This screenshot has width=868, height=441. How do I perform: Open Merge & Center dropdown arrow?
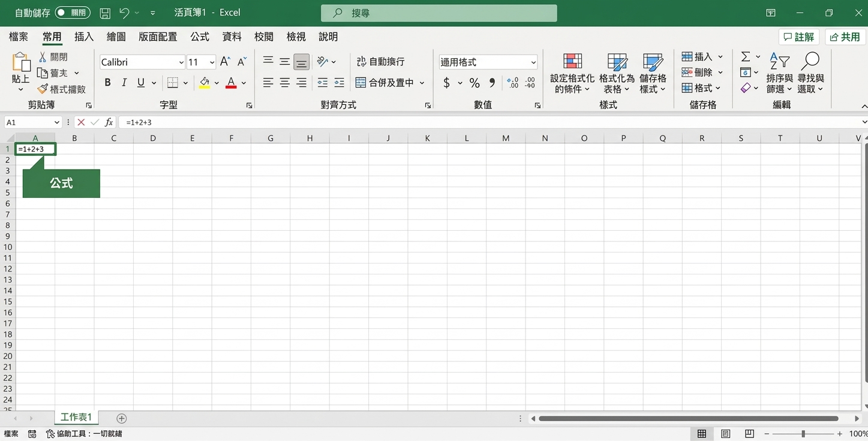click(x=422, y=83)
